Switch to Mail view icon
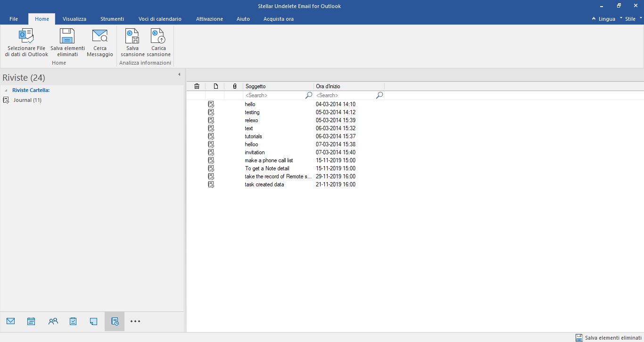 11,321
